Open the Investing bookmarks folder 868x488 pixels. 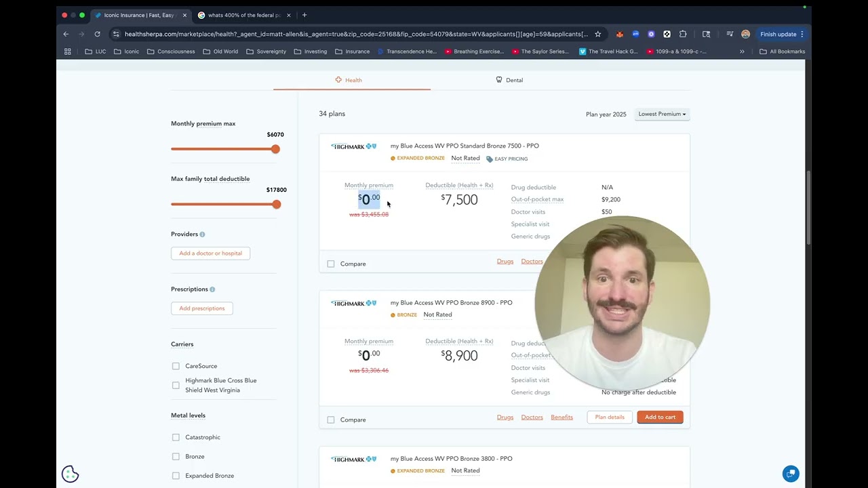[311, 52]
